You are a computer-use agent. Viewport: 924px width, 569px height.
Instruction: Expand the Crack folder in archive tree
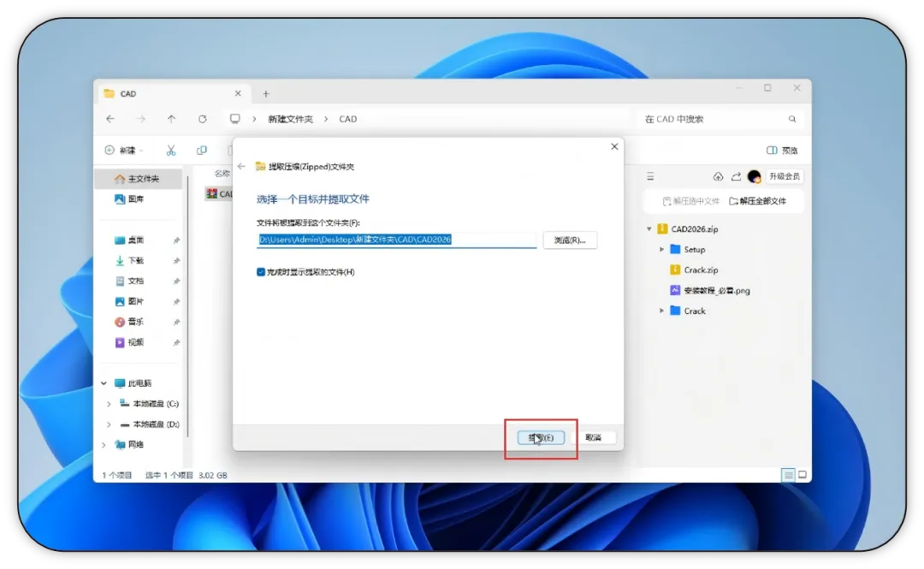(x=661, y=311)
